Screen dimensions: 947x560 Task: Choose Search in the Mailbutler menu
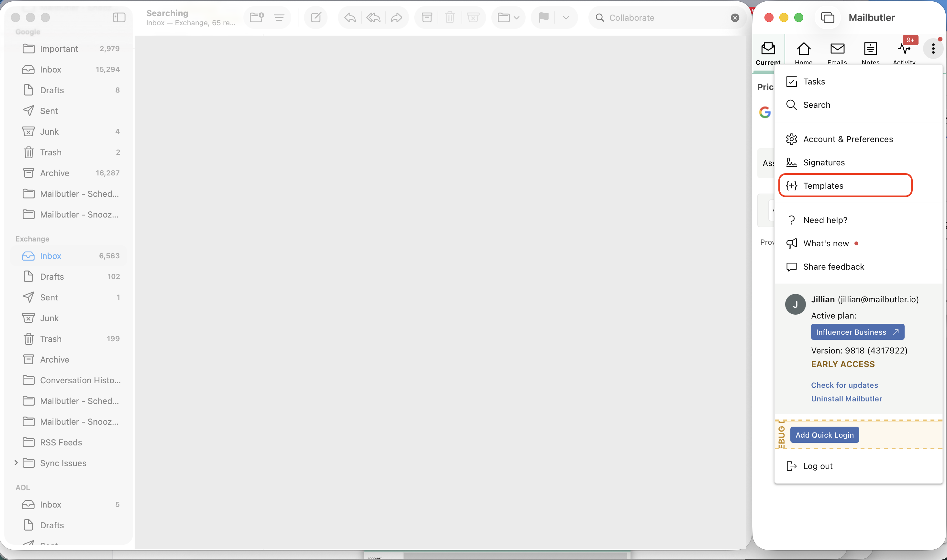pyautogui.click(x=858, y=105)
